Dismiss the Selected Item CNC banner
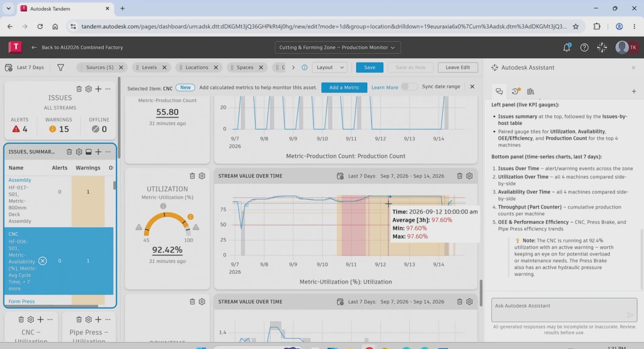 pos(472,87)
